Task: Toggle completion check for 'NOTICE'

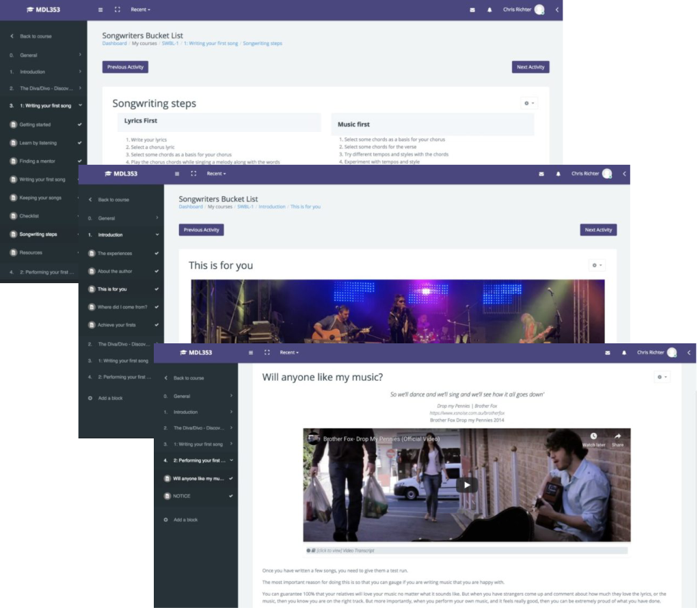Action: tap(231, 496)
